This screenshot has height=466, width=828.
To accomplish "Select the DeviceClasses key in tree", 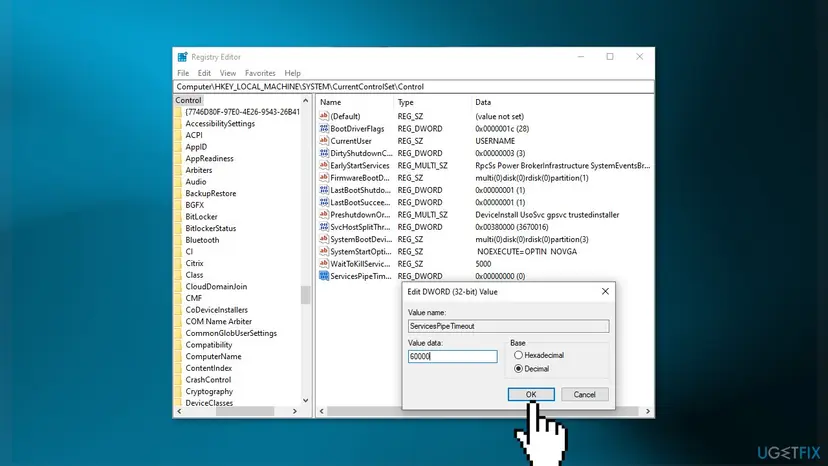I will [x=209, y=403].
